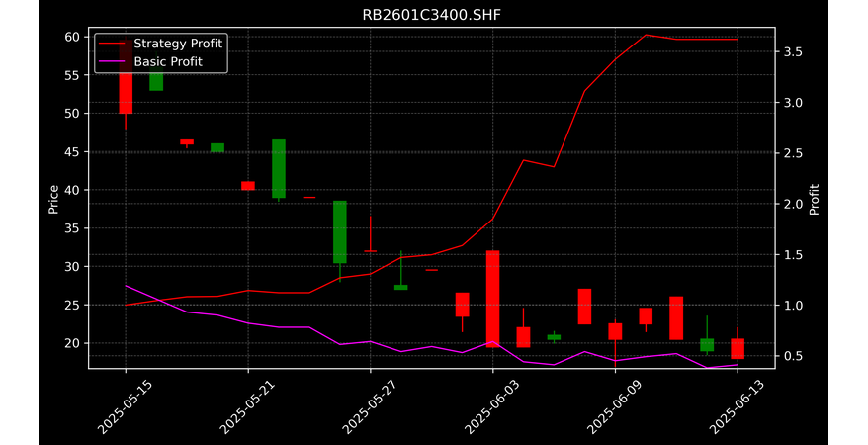Click the red candle at 2025-05-21
This screenshot has height=445, width=868.
coord(248,186)
